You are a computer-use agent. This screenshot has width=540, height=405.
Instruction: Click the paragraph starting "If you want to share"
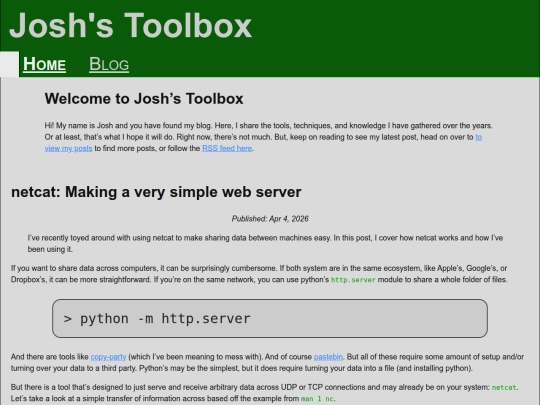click(x=259, y=274)
